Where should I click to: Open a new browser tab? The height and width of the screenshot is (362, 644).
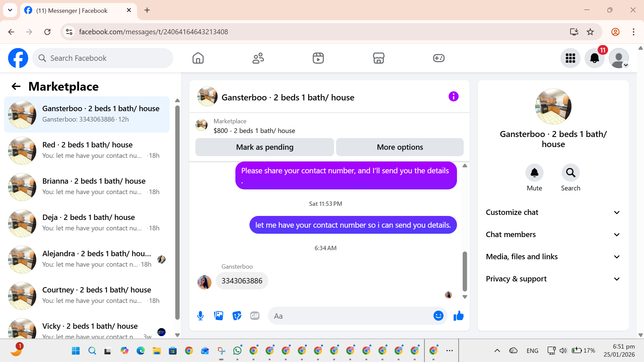[x=147, y=10]
